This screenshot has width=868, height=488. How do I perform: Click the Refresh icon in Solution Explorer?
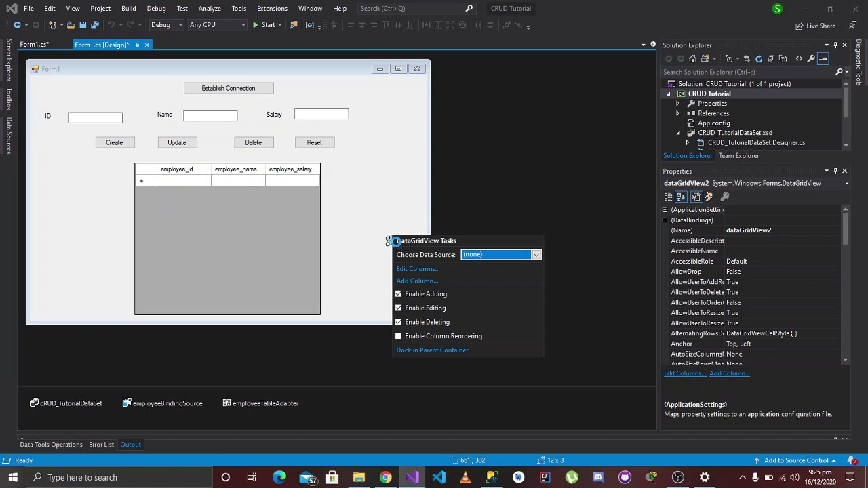point(759,58)
